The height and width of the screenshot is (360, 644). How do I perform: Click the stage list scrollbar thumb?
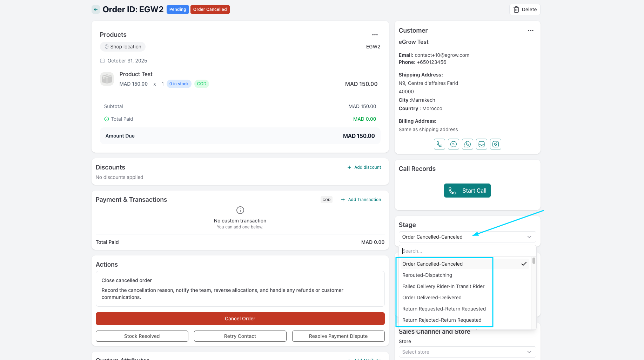(x=534, y=261)
